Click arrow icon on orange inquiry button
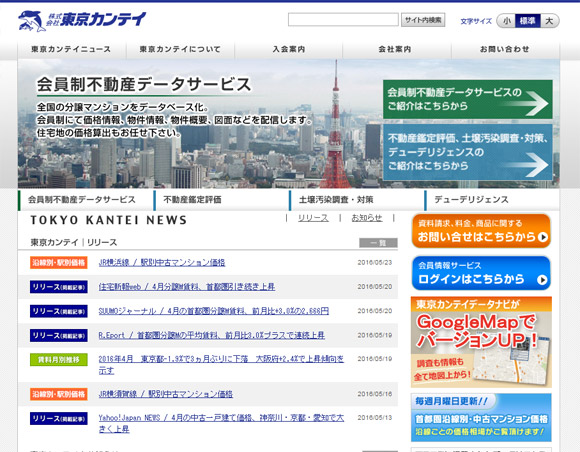 point(543,237)
